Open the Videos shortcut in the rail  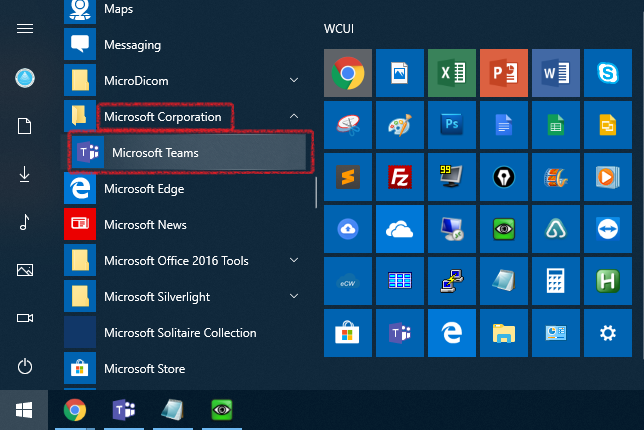[25, 318]
